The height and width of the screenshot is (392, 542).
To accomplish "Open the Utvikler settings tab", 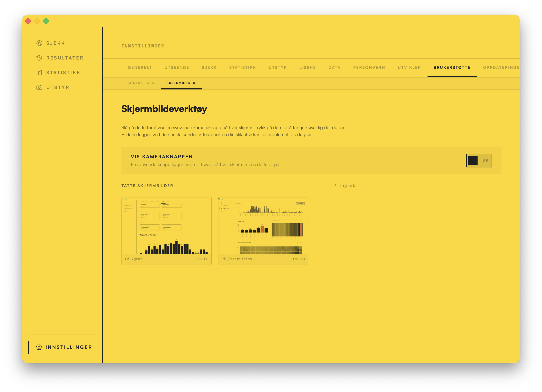I will click(409, 67).
